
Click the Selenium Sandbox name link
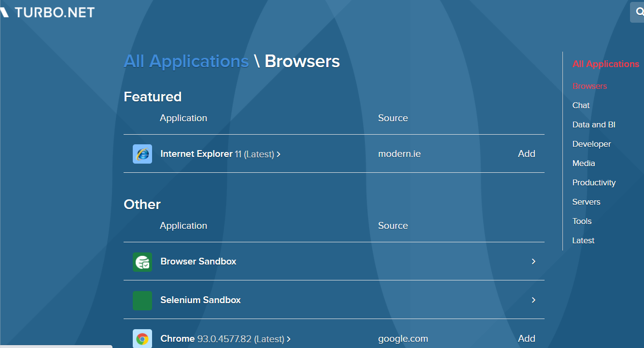200,300
